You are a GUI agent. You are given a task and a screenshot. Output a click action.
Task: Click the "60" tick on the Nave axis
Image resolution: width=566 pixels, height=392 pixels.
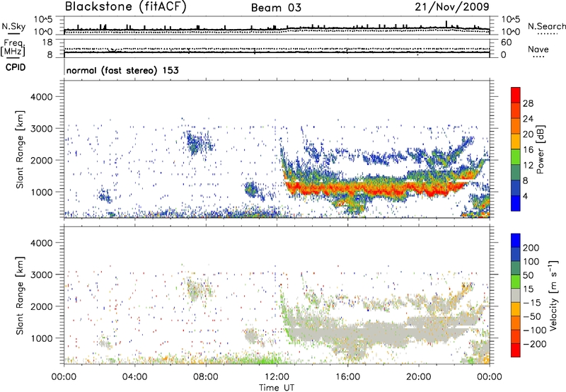tap(506, 42)
